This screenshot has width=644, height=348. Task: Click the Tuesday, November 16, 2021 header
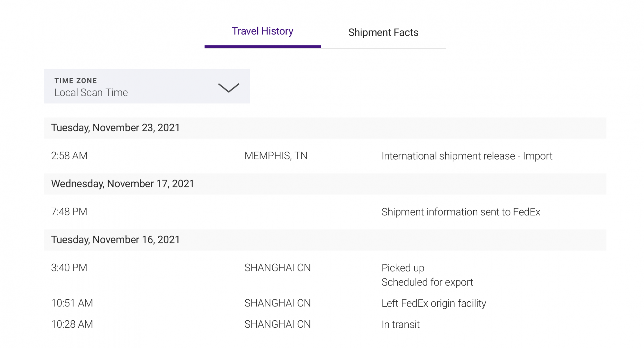115,240
